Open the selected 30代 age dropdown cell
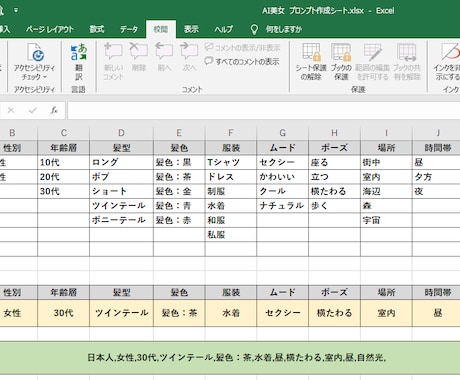Image resolution: width=460 pixels, height=380 pixels. (64, 313)
